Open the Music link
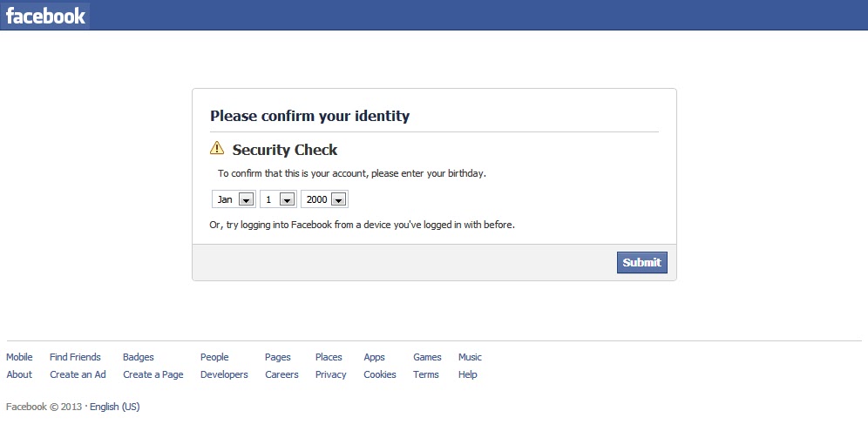 (x=470, y=357)
